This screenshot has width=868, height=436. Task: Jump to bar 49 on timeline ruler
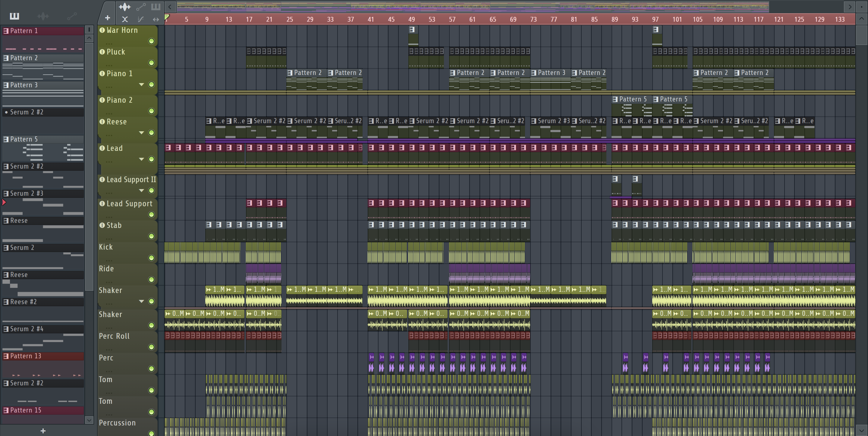coord(411,19)
